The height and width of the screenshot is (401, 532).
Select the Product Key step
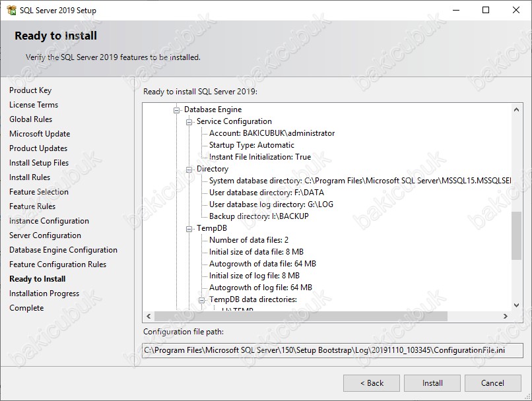[30, 90]
